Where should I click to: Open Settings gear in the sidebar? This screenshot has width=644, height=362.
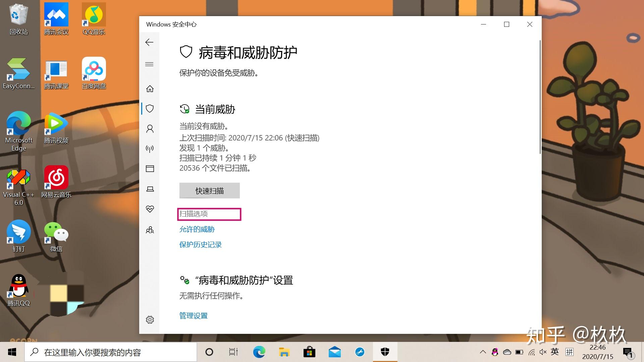(150, 319)
